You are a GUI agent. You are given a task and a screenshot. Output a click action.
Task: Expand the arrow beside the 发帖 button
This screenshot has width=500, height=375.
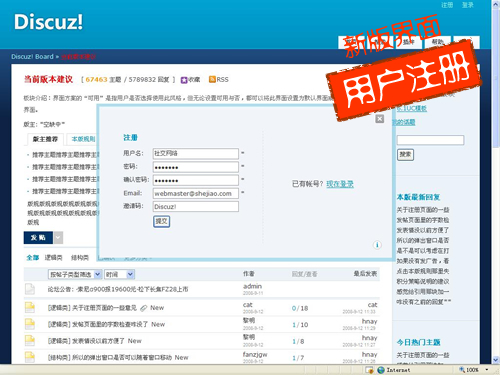coord(58,238)
